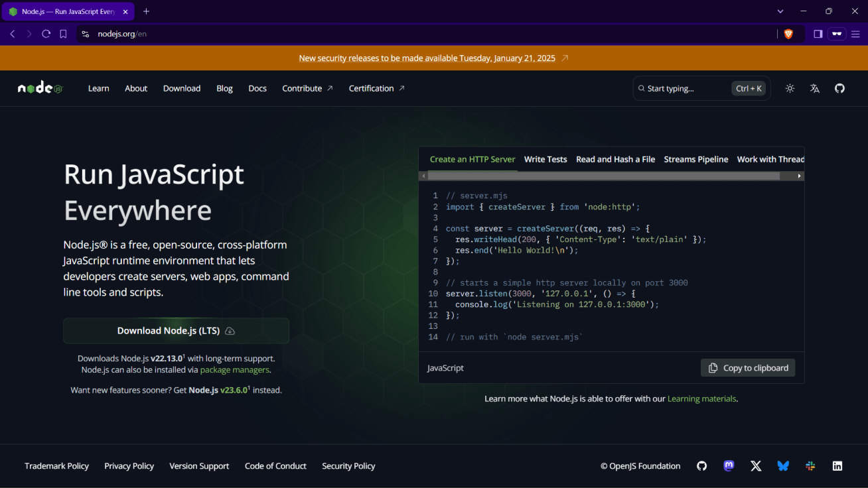Open the Learning materials link
868x488 pixels.
[x=702, y=399]
